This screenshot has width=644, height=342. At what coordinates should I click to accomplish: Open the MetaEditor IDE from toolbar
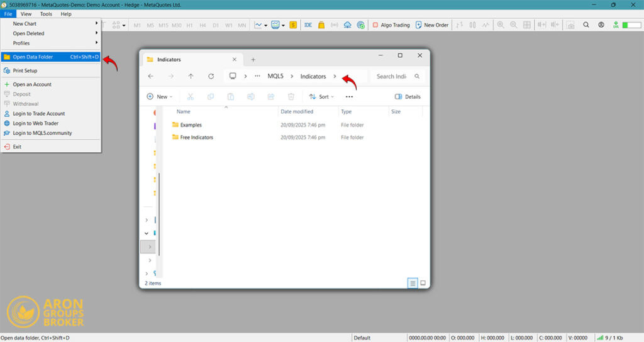(308, 25)
